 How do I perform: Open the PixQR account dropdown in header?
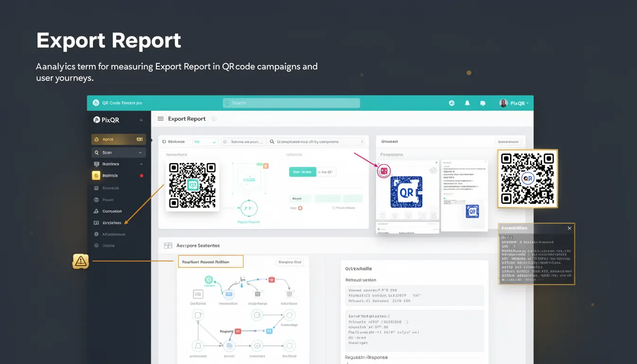[x=514, y=103]
